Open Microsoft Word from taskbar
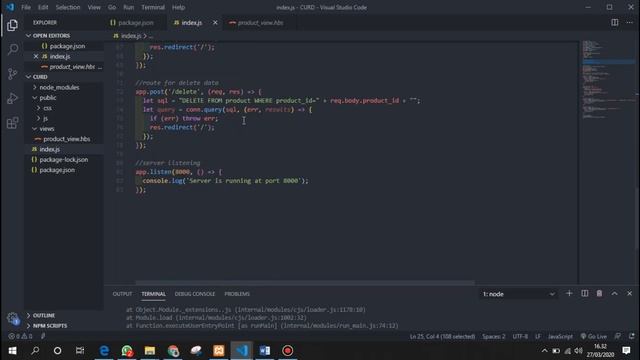This screenshot has height=360, width=640. (264, 351)
